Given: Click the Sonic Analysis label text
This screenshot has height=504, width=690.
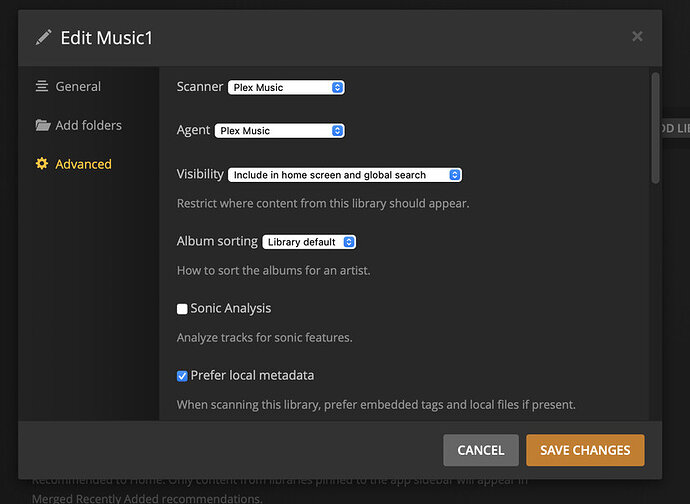Looking at the screenshot, I should 230,309.
